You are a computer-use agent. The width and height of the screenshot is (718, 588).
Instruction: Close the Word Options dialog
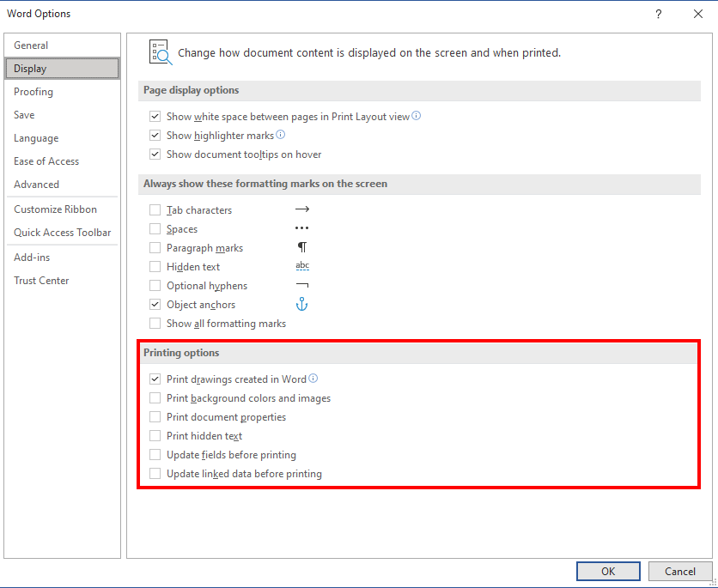tap(698, 15)
